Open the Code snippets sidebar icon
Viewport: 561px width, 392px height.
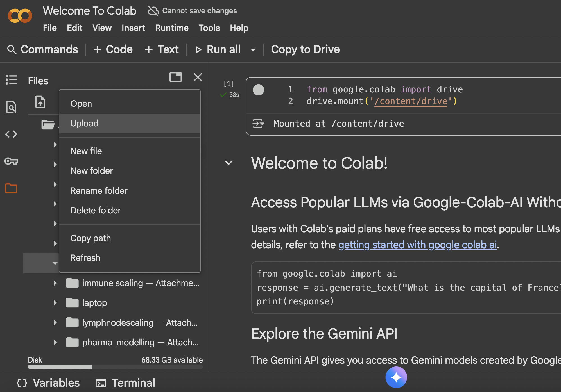coord(11,134)
